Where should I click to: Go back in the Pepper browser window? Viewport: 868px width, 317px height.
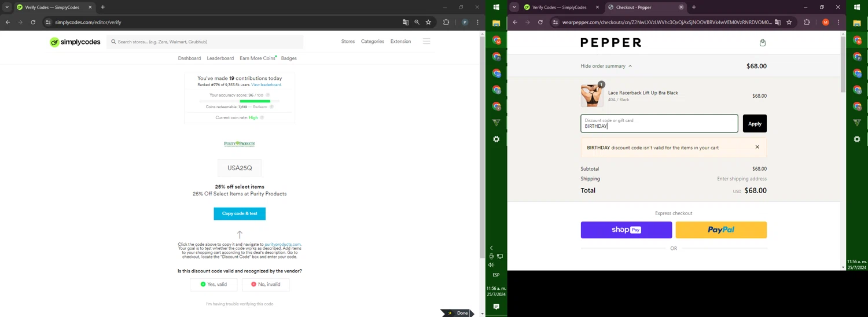point(515,22)
